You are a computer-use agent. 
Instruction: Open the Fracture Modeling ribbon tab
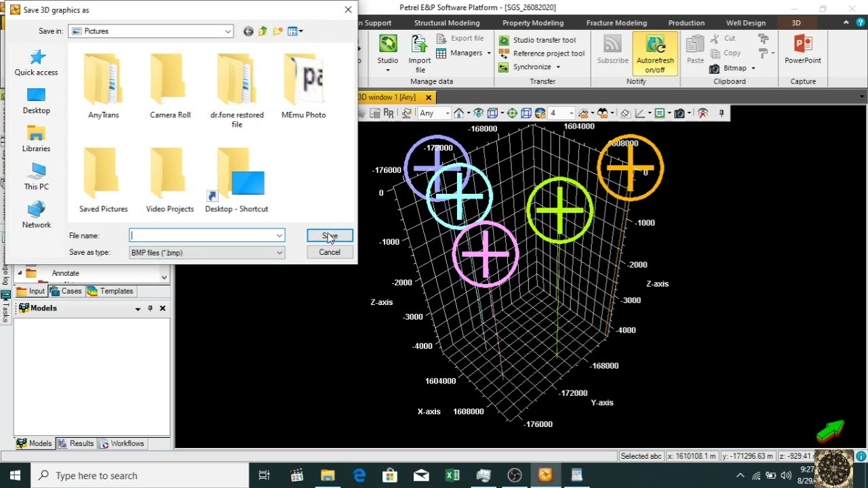tap(616, 23)
